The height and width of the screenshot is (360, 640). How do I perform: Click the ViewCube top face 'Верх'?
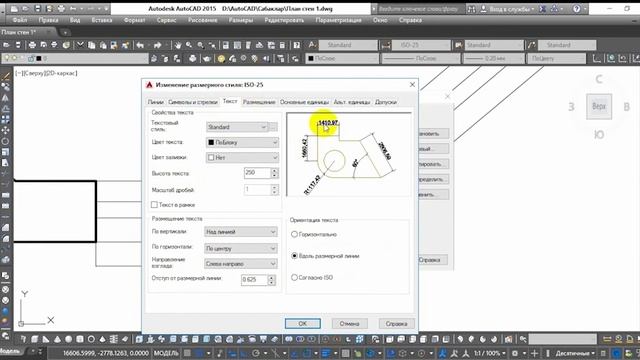point(599,107)
